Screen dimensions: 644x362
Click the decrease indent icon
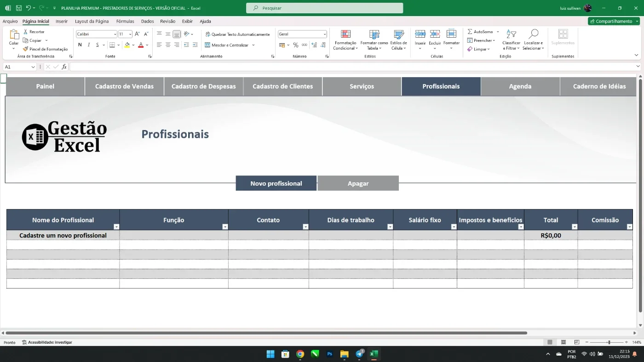[186, 45]
